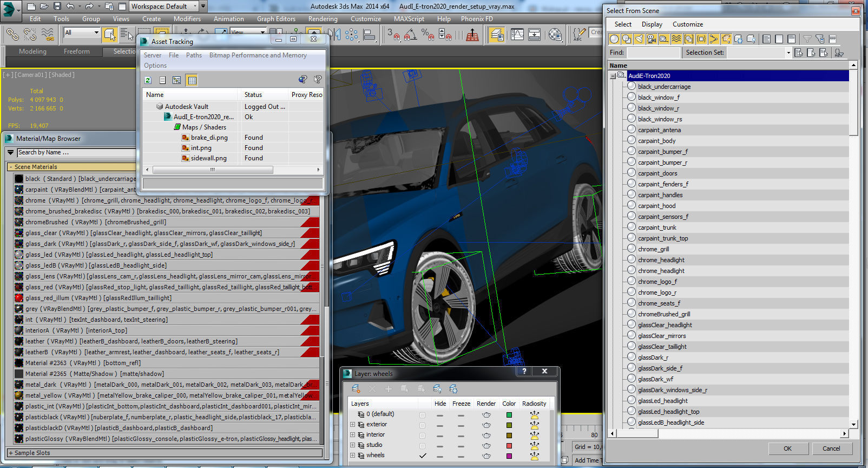Open the All selection filter dropdown
Image resolution: width=868 pixels, height=468 pixels.
(82, 32)
